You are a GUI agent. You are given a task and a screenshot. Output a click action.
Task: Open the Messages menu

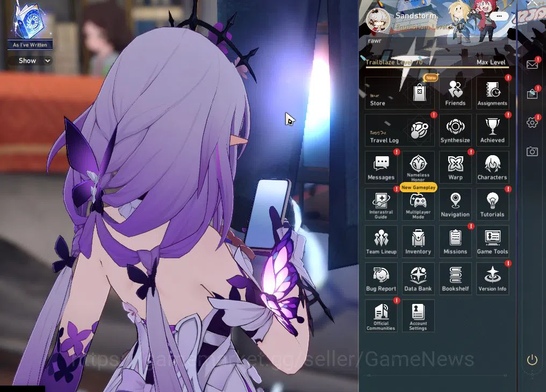(381, 168)
